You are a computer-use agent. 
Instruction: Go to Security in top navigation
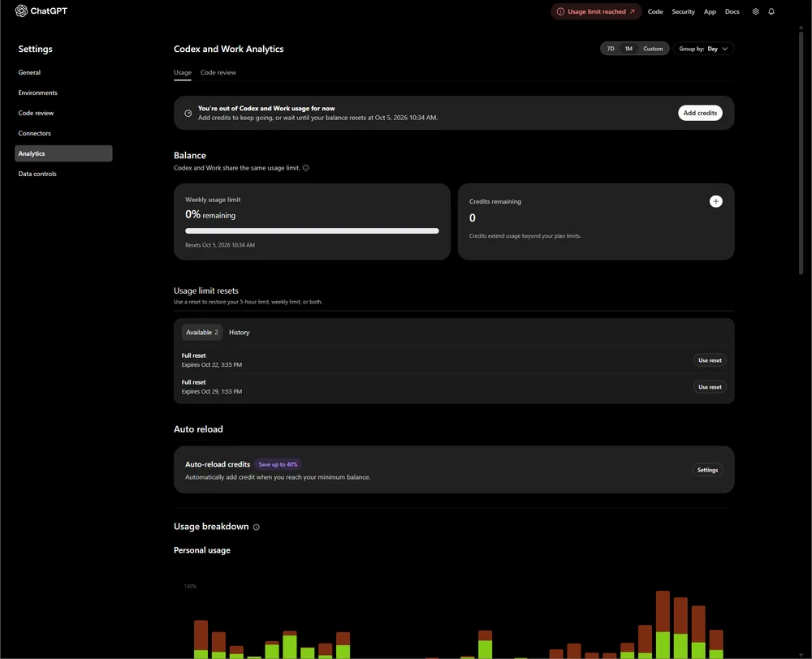pos(683,11)
